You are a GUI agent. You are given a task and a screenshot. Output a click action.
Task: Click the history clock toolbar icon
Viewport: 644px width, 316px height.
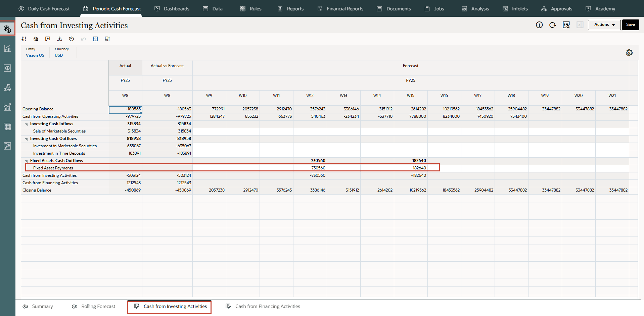click(72, 39)
